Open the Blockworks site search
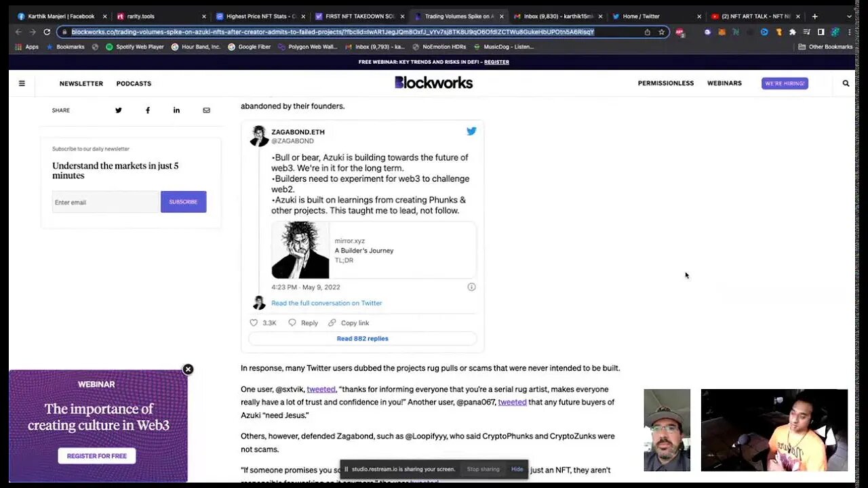The width and height of the screenshot is (868, 488). (x=846, y=83)
